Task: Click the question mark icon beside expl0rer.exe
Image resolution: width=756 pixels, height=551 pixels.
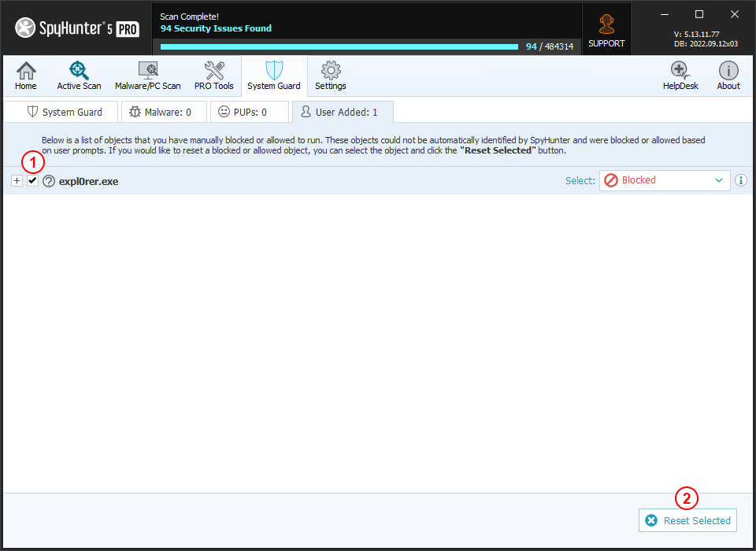Action: click(48, 181)
